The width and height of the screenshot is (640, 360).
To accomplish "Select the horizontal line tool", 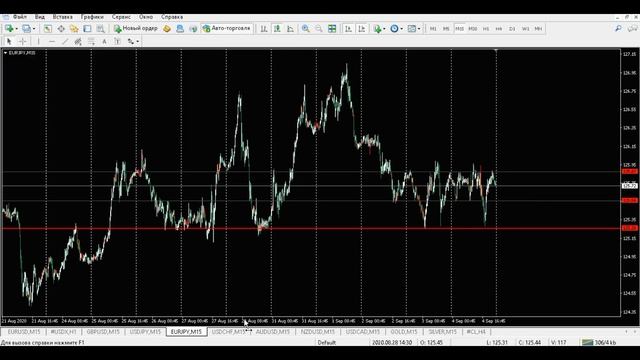I will tap(51, 41).
